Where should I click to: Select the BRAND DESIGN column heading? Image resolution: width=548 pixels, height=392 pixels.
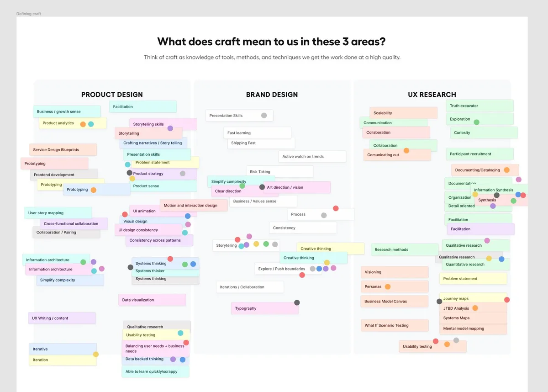pos(272,95)
